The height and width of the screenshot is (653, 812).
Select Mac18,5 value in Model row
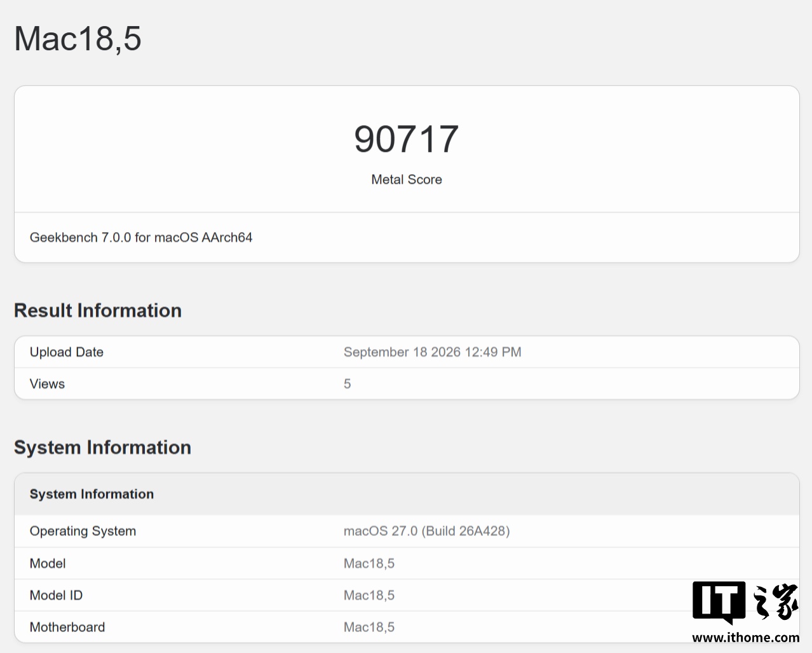(x=369, y=564)
